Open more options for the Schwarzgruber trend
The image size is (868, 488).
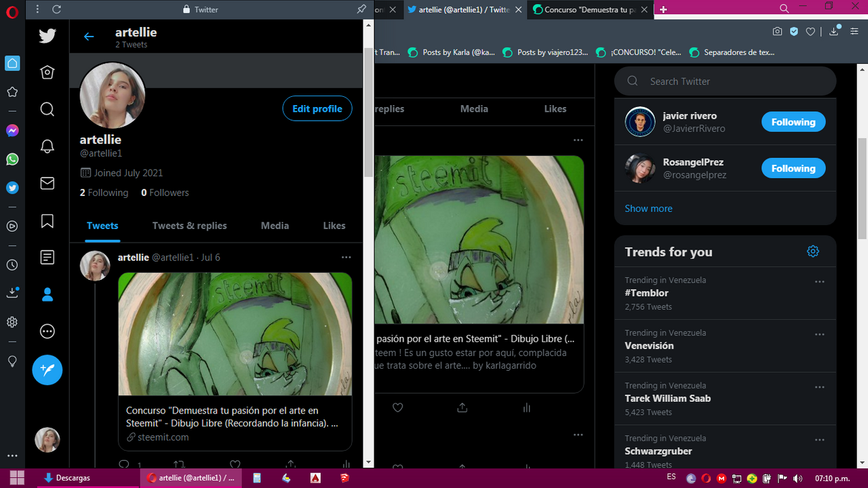(x=819, y=440)
